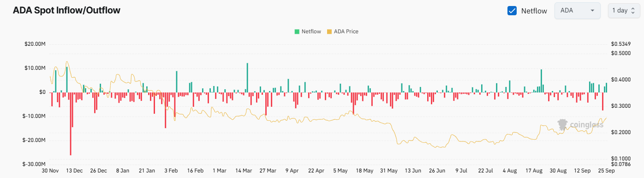This screenshot has height=178, width=644.
Task: Click the tall green inflow bar near 17 Aug
Action: click(x=541, y=81)
